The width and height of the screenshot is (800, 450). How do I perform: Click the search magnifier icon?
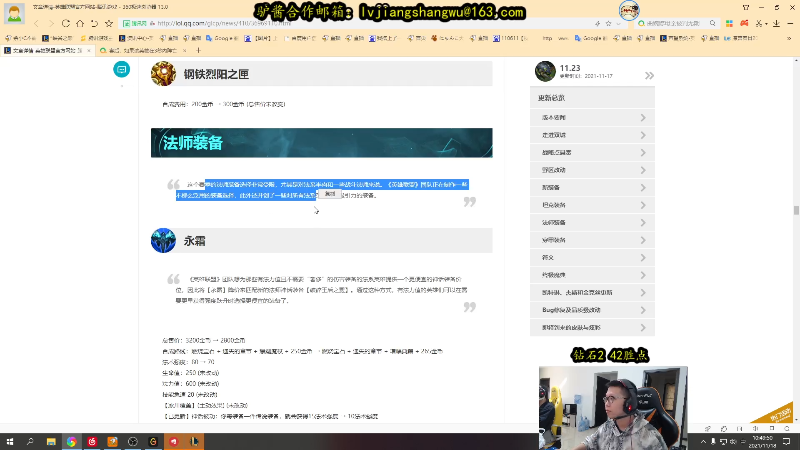713,23
